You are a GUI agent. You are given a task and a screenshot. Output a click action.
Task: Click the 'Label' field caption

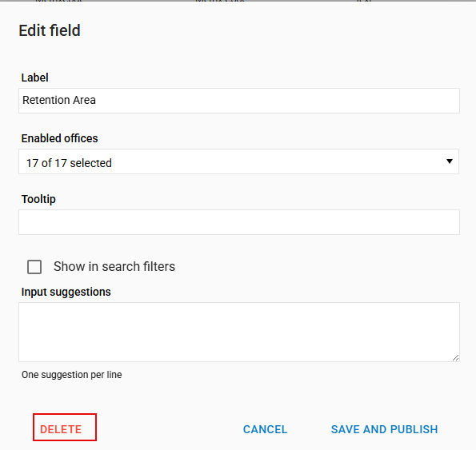point(34,78)
